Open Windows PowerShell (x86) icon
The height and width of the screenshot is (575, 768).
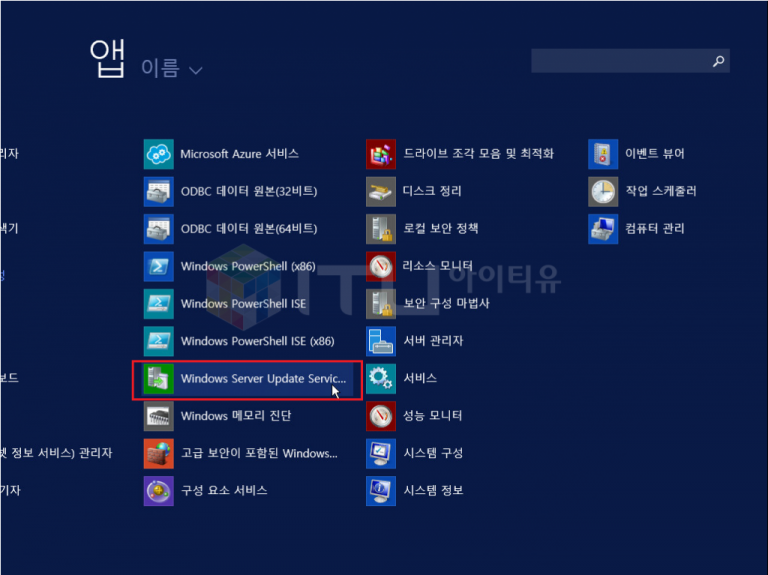(159, 266)
